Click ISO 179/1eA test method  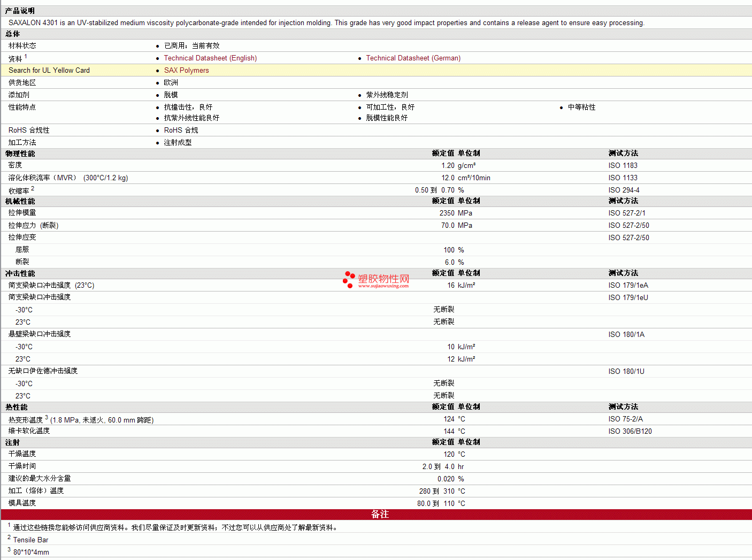click(x=628, y=286)
